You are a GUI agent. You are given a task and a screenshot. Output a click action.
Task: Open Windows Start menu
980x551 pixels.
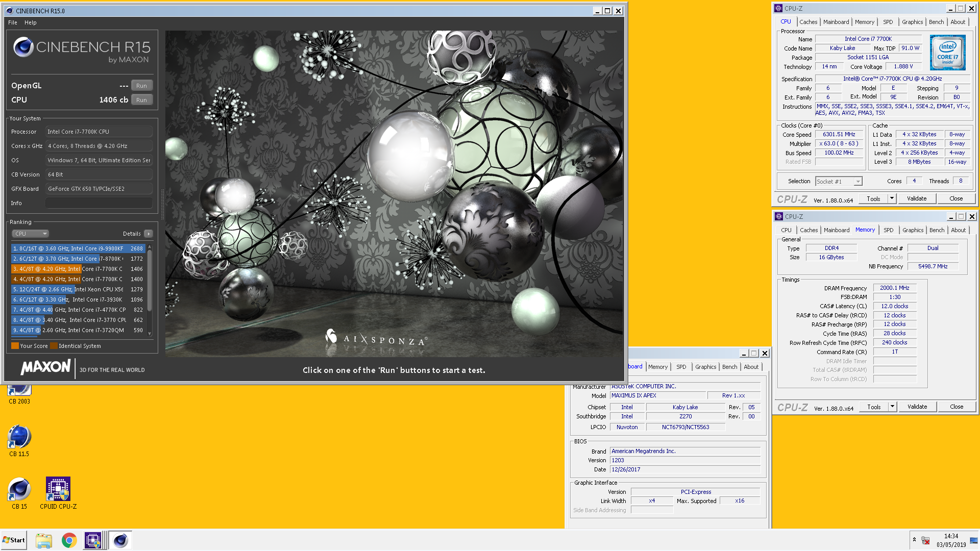click(x=14, y=540)
